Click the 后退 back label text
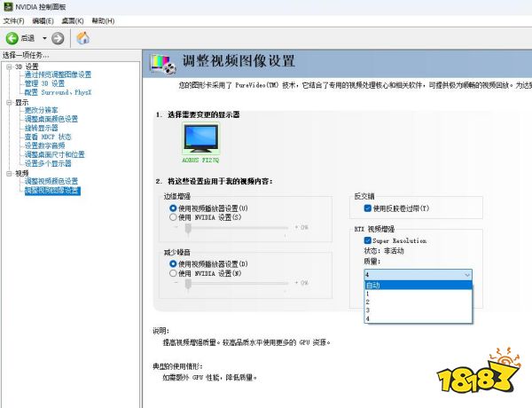The width and height of the screenshot is (532, 408). (27, 38)
